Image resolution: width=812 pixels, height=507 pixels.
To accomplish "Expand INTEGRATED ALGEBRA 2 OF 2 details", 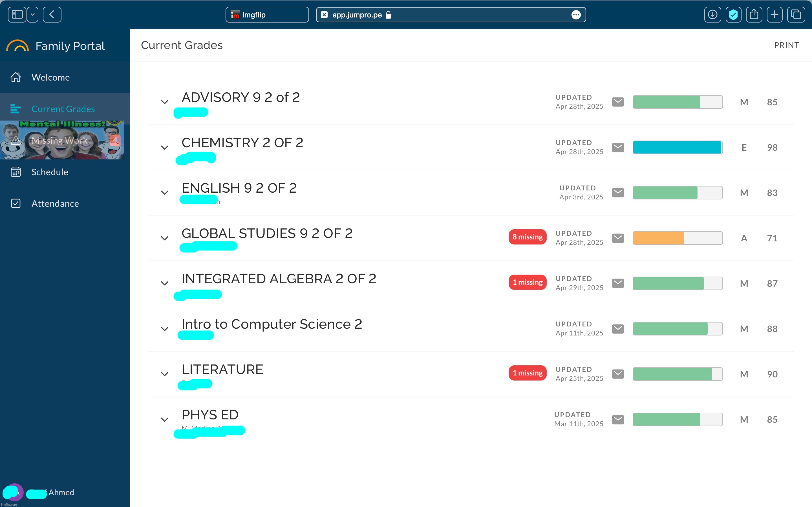I will pyautogui.click(x=164, y=283).
